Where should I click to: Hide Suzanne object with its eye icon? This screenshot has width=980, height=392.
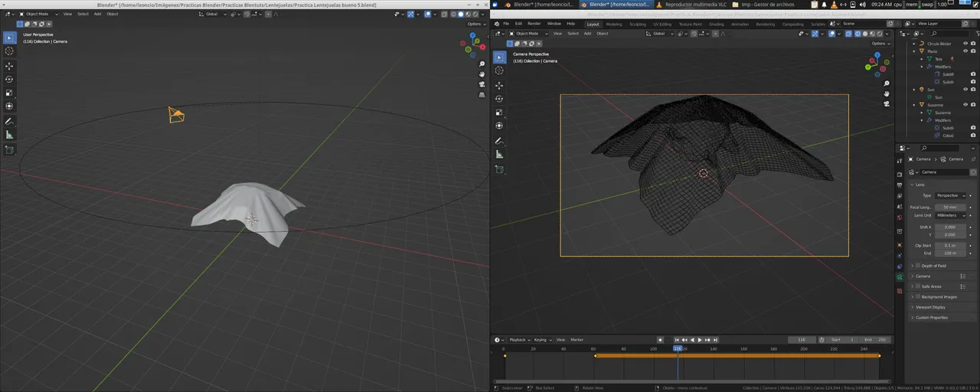click(x=965, y=105)
